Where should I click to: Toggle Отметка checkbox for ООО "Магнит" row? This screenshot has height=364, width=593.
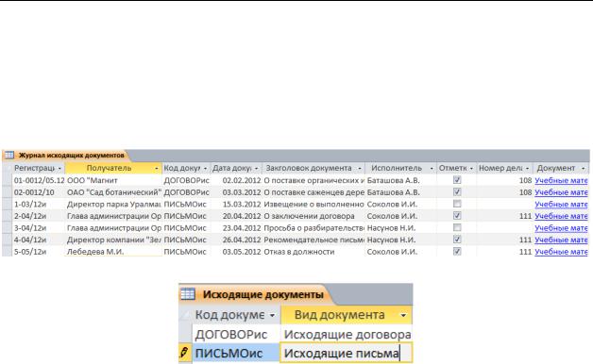point(457,180)
